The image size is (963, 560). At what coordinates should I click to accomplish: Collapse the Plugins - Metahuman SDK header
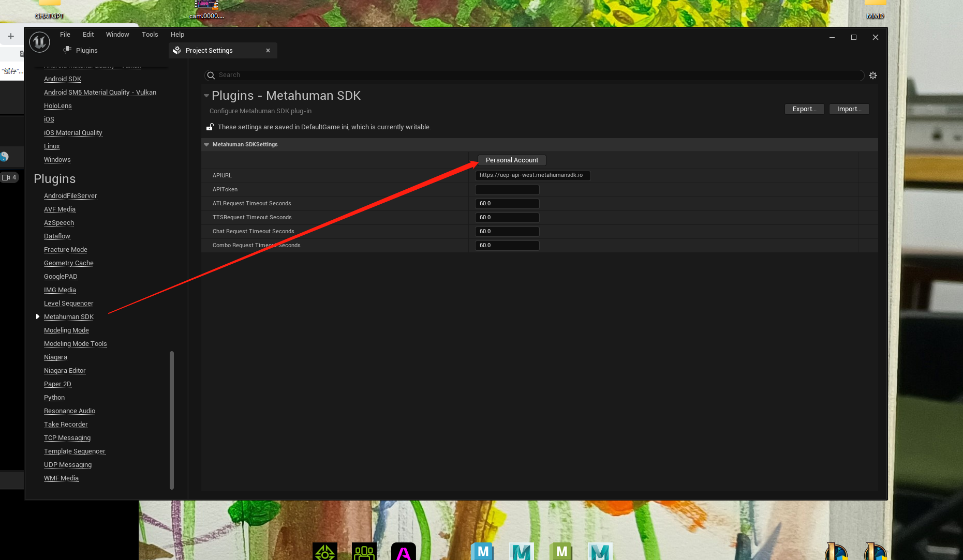[x=206, y=96]
